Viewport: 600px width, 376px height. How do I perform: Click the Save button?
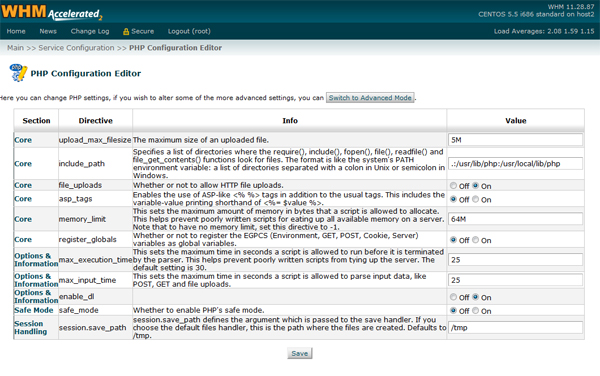click(x=300, y=353)
